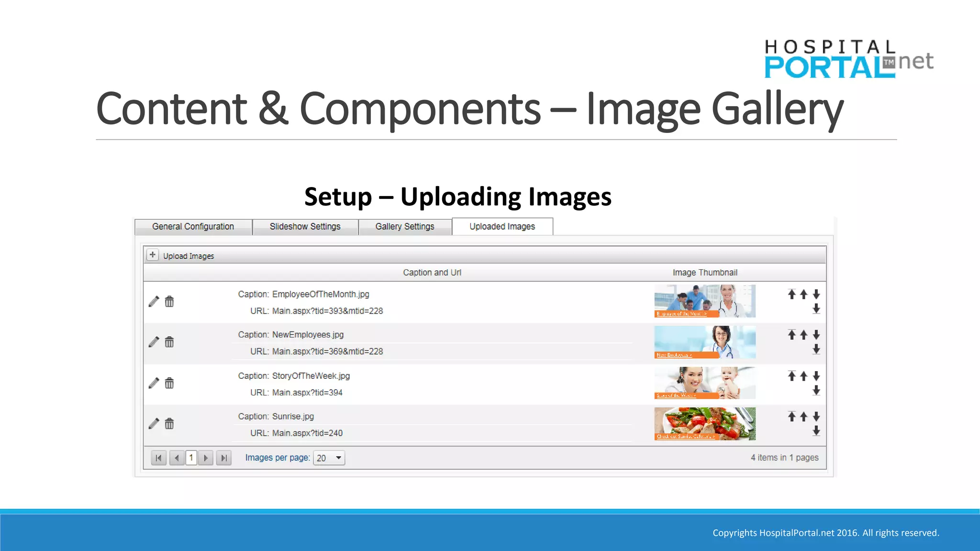
Task: Move EmployeeOfTheMonth.jpg to top of list
Action: pos(792,294)
